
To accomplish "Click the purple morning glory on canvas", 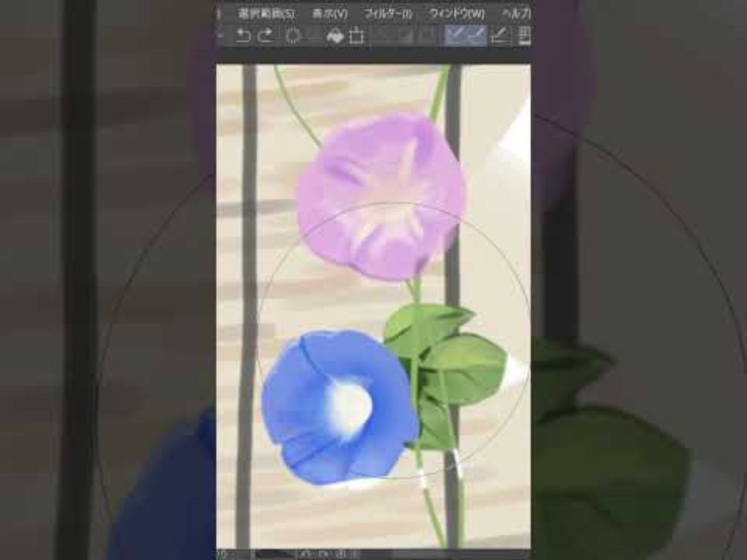I will [381, 196].
